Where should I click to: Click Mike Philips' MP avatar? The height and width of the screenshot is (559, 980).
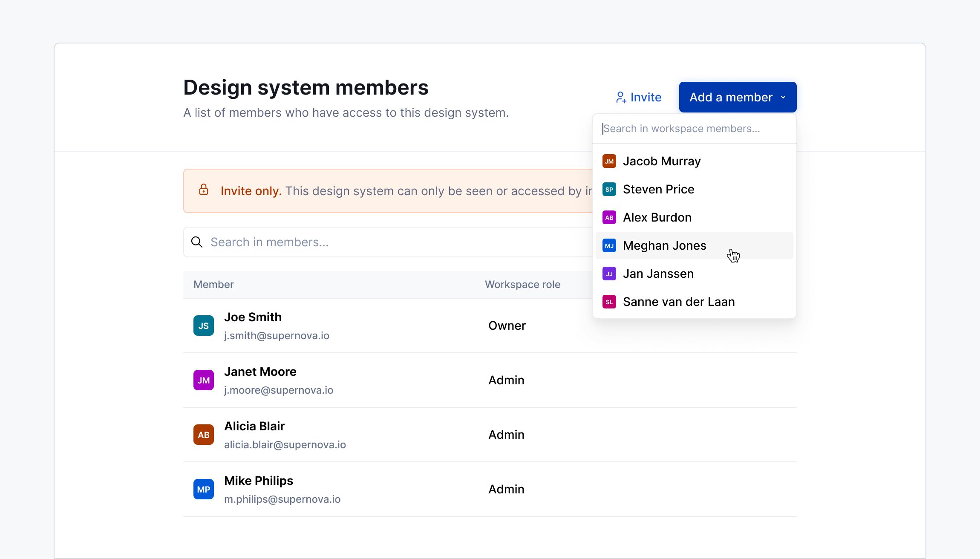coord(204,489)
